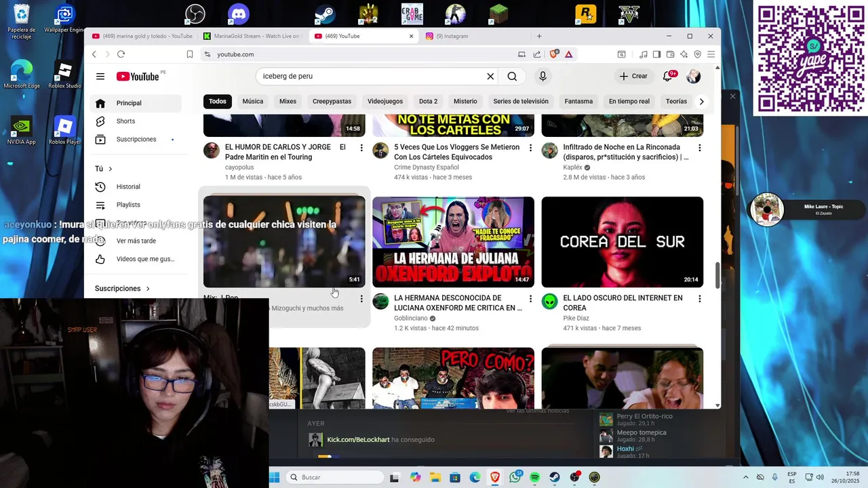Click the Windows taskbar Buscar box

click(335, 477)
